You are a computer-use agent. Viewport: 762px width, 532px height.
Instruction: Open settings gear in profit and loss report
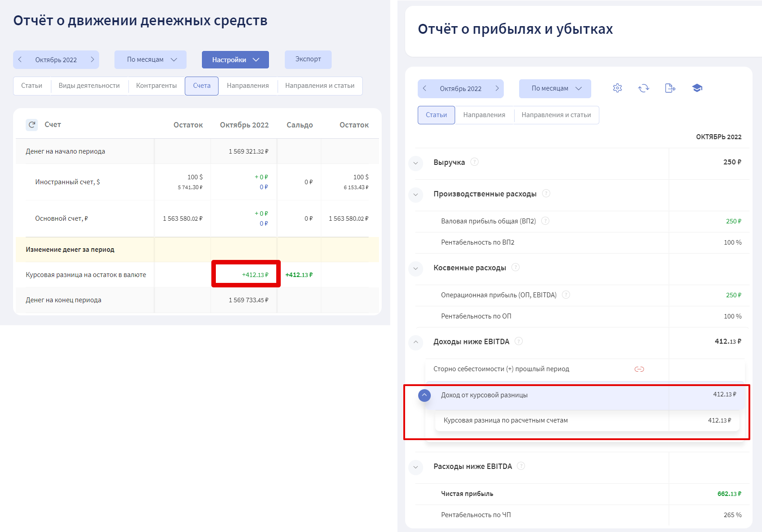pos(617,88)
